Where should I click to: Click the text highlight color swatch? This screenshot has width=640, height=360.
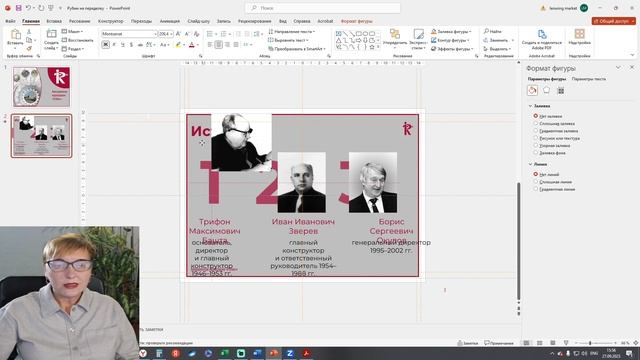[178, 44]
